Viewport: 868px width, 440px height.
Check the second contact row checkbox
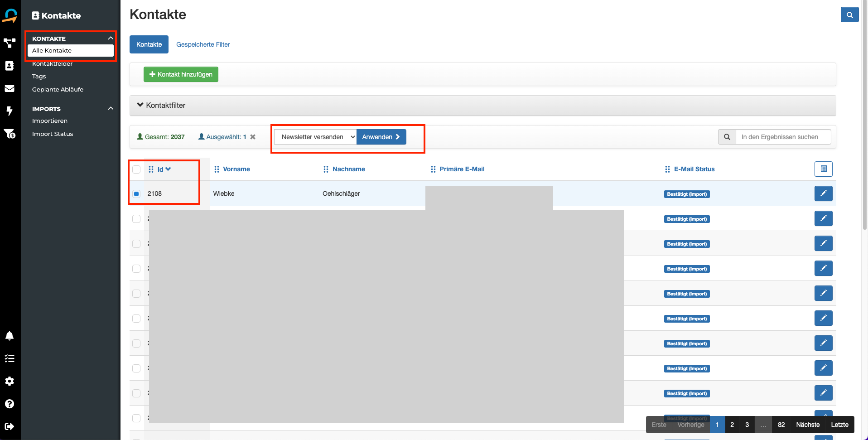tap(136, 219)
